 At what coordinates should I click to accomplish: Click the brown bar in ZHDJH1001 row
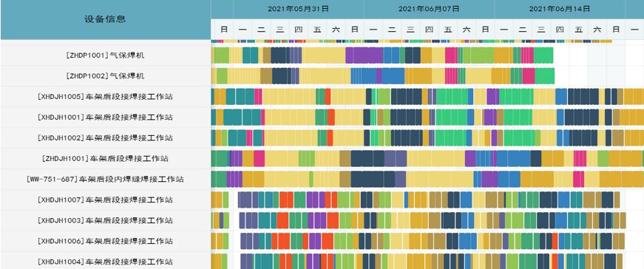[345, 159]
